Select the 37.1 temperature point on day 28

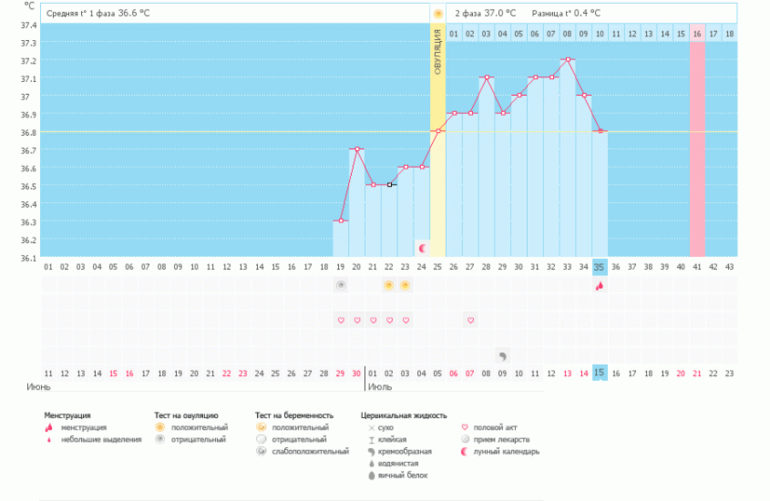pyautogui.click(x=487, y=77)
